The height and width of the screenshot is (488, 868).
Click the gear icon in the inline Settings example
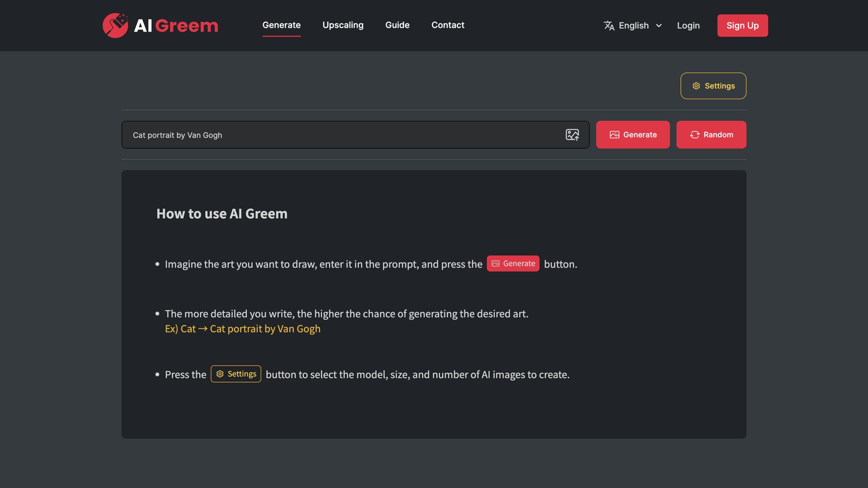pos(220,374)
